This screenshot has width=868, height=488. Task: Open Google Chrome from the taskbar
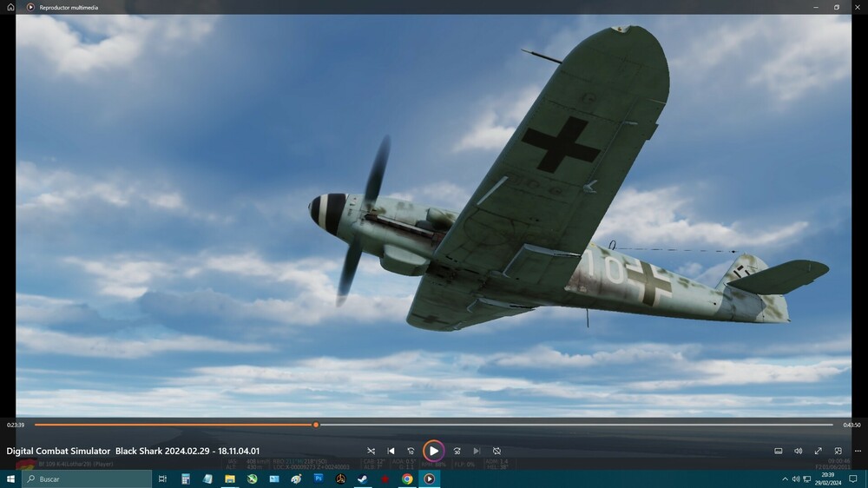[x=407, y=479]
